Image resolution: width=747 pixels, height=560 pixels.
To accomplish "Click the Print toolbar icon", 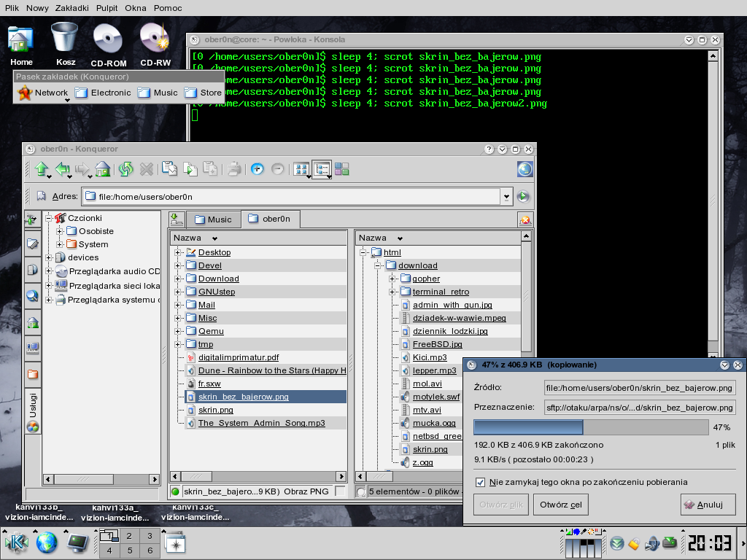I will click(233, 169).
